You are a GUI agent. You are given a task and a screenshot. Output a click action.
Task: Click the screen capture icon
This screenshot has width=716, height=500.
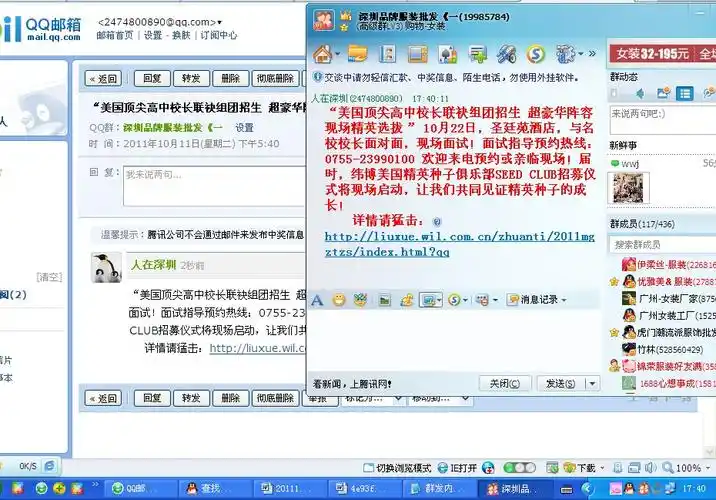point(428,300)
